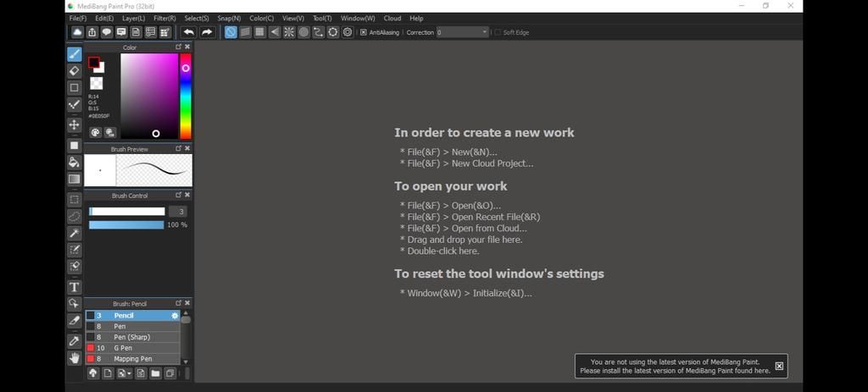Open the Layer menu
This screenshot has height=392, width=868.
pos(133,19)
